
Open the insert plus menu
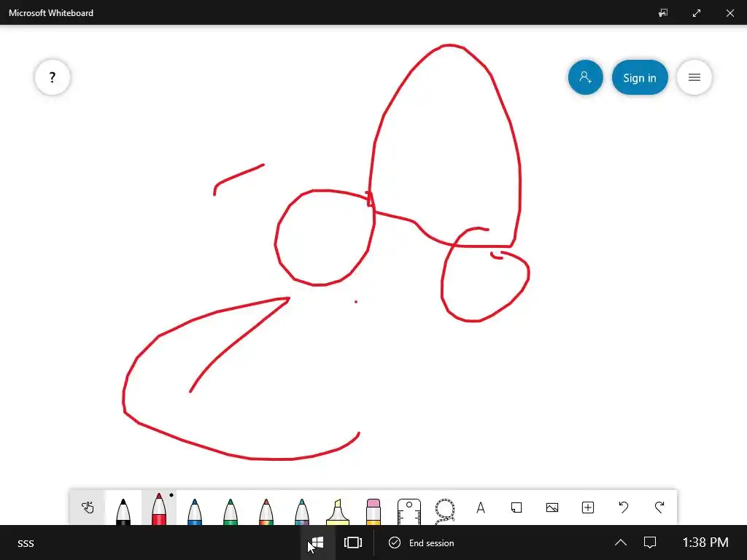pyautogui.click(x=588, y=507)
